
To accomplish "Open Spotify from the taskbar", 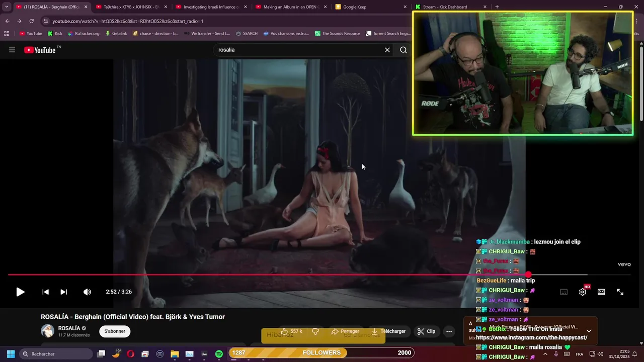I will pos(219,354).
